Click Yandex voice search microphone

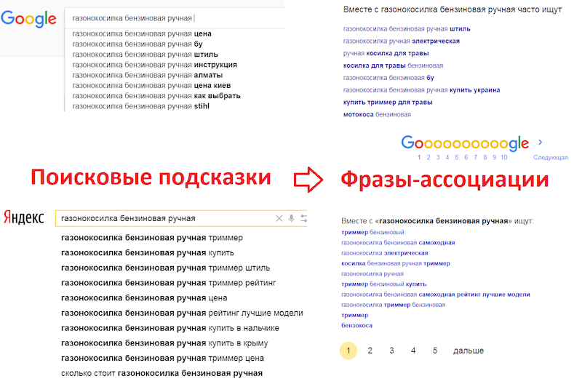291,218
